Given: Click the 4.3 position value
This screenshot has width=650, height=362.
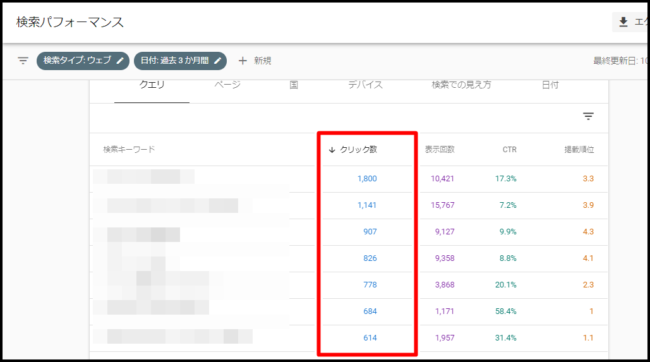Looking at the screenshot, I should [x=588, y=232].
